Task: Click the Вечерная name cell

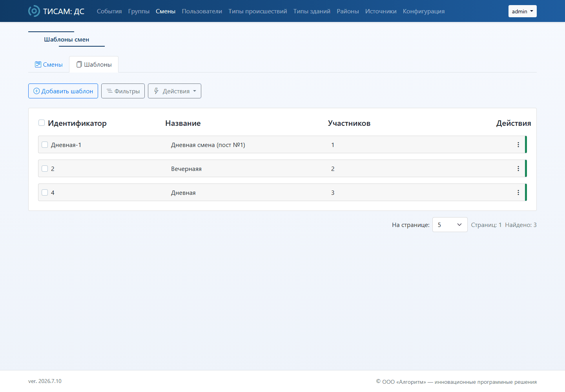Action: pyautogui.click(x=186, y=169)
